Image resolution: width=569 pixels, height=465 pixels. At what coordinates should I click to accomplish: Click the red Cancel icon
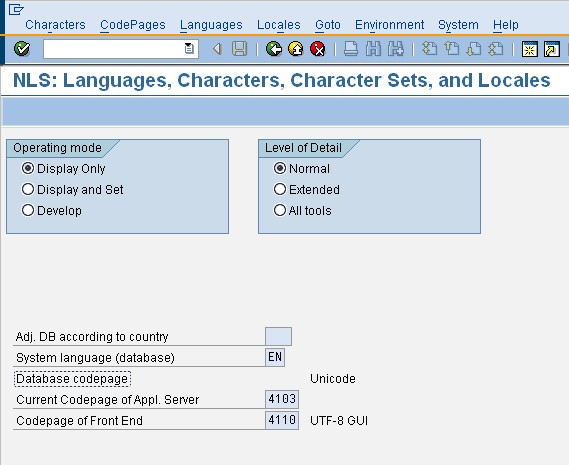318,49
